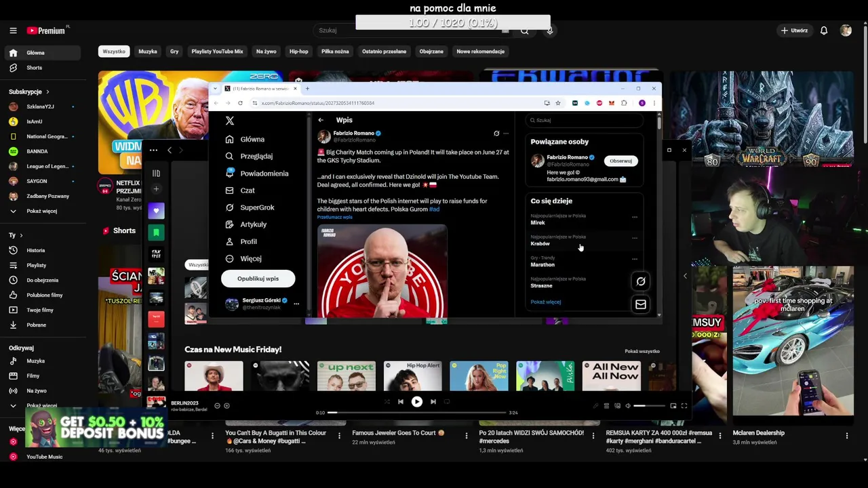
Task: Open the YouTube hamburger guide menu
Action: point(13,30)
